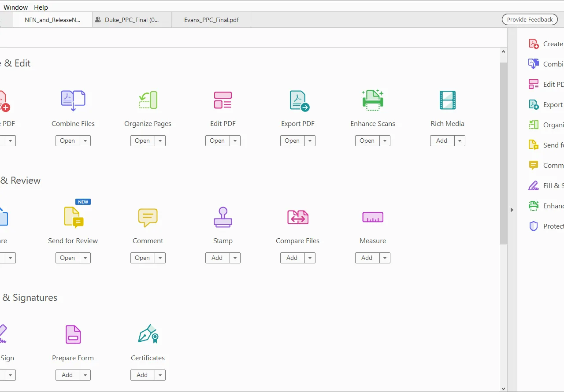Click the Send for Review icon
The width and height of the screenshot is (564, 392).
(74, 217)
